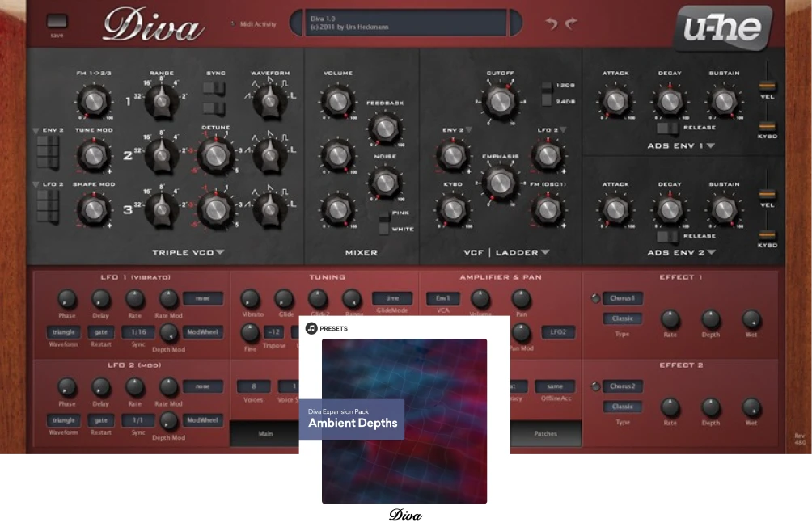Click the Diva logo in the header

pos(152,26)
